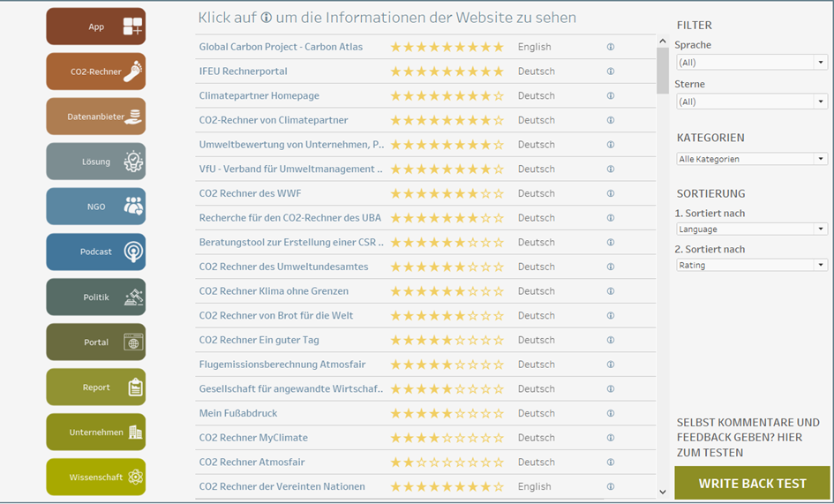
Task: Show info for Mein Fußabdruck entry
Action: (611, 413)
